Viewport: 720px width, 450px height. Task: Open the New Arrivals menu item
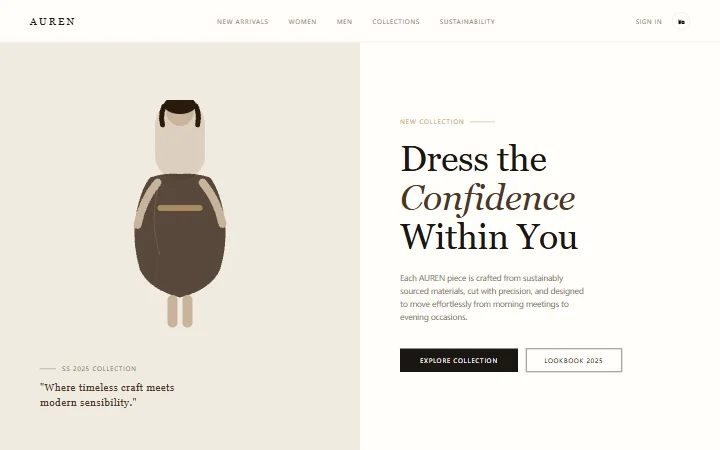(242, 22)
